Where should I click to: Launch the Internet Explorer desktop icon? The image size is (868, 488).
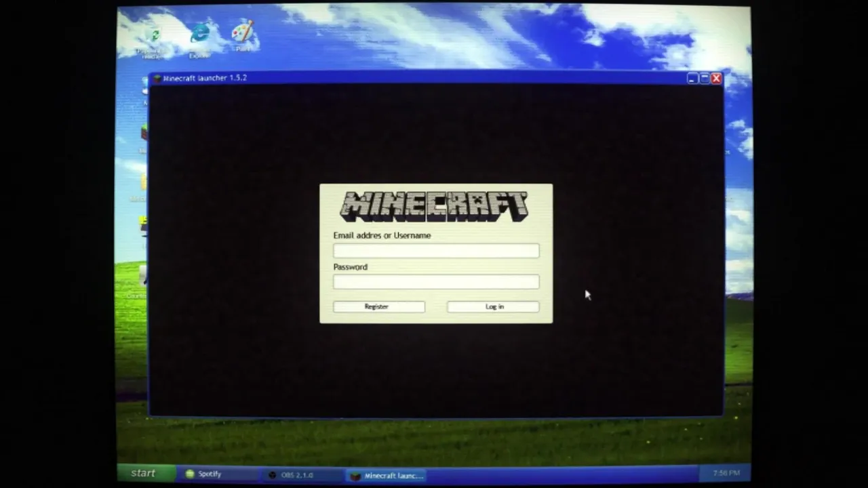pyautogui.click(x=199, y=41)
